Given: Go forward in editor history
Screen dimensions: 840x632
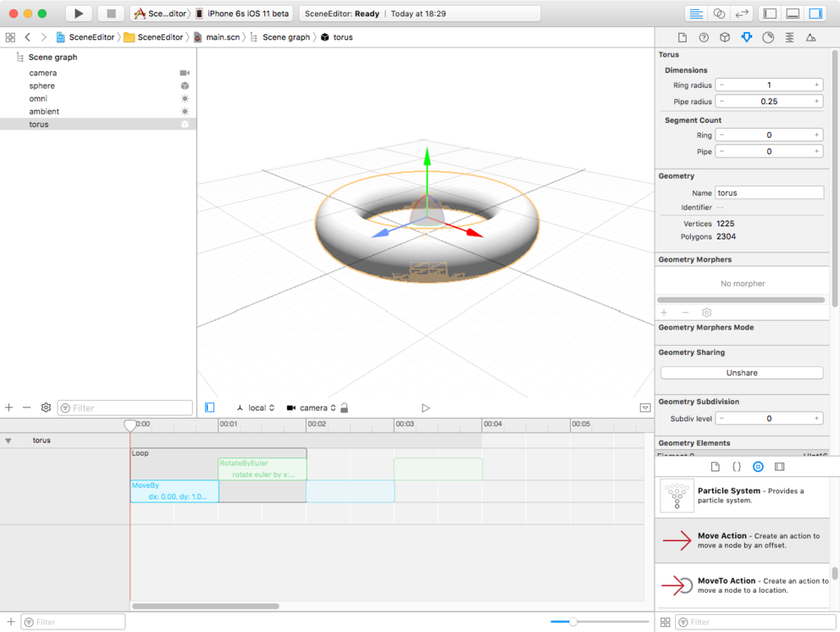Looking at the screenshot, I should point(44,37).
